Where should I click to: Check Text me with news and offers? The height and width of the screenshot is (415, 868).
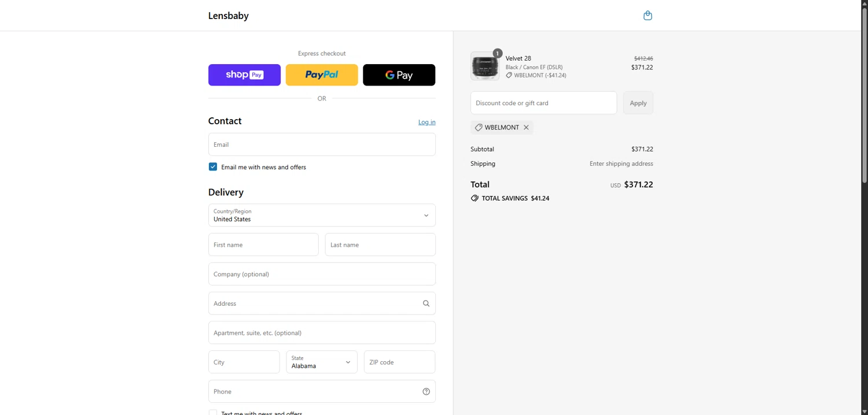point(213,413)
